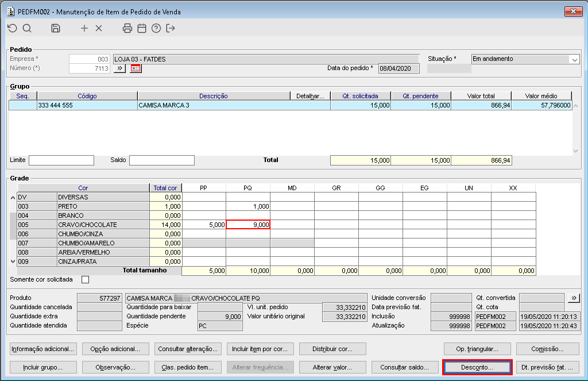The height and width of the screenshot is (381, 588).
Task: Click the PP cell with 5,000 for CRAVO/CHOCOLATE
Action: pyautogui.click(x=204, y=225)
